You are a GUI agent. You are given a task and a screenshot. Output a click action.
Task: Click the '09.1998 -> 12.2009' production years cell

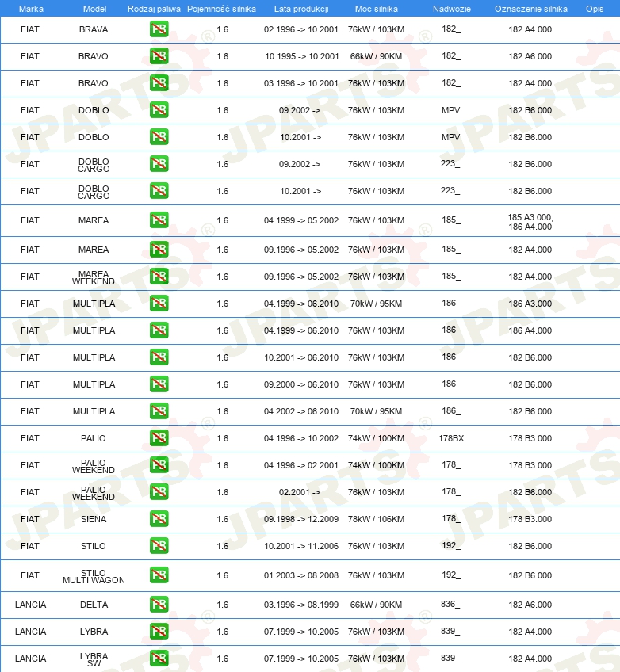point(301,519)
